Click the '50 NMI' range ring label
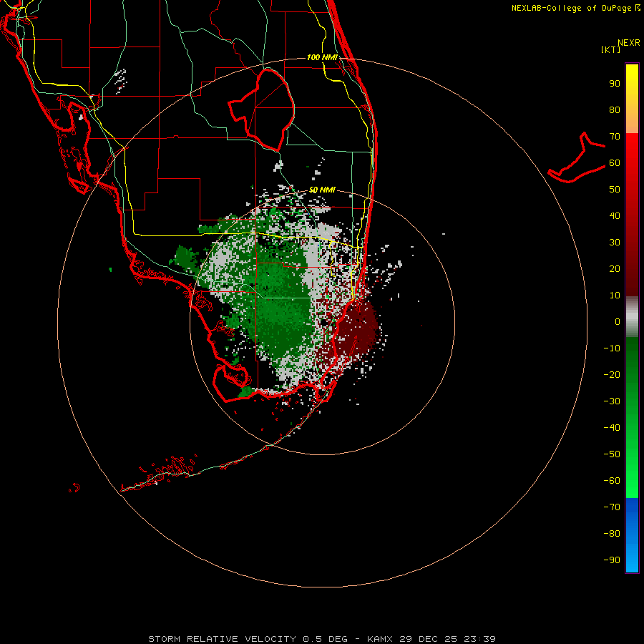The image size is (644, 644). click(322, 190)
